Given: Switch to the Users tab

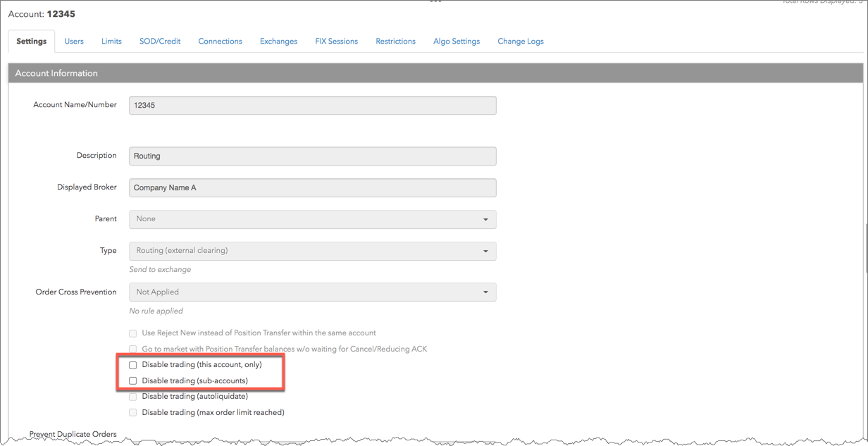Looking at the screenshot, I should [x=74, y=42].
